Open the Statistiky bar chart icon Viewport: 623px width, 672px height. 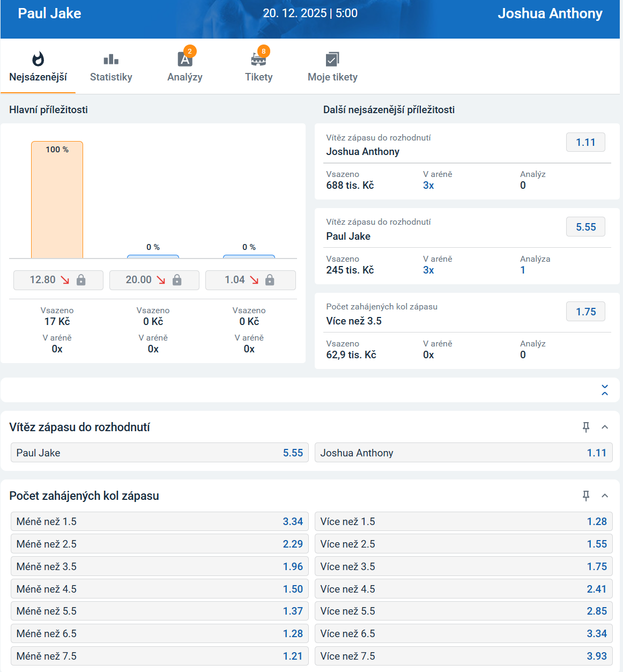coord(111,59)
